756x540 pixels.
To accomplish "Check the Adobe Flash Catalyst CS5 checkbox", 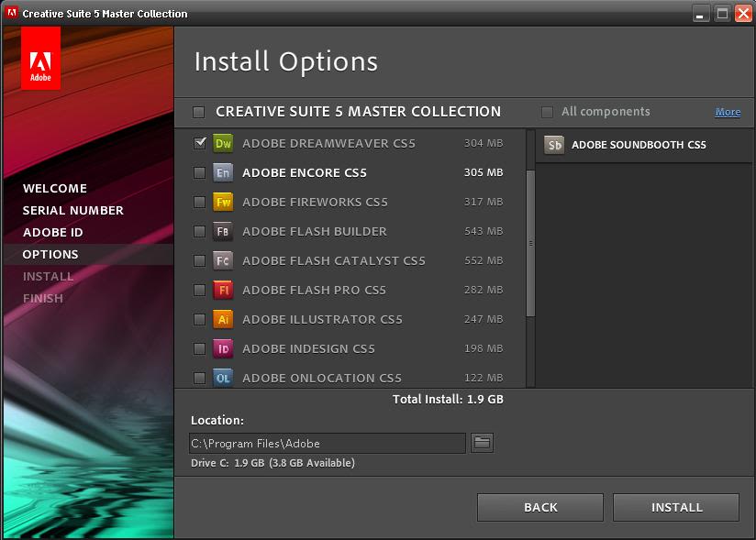I will (x=199, y=260).
